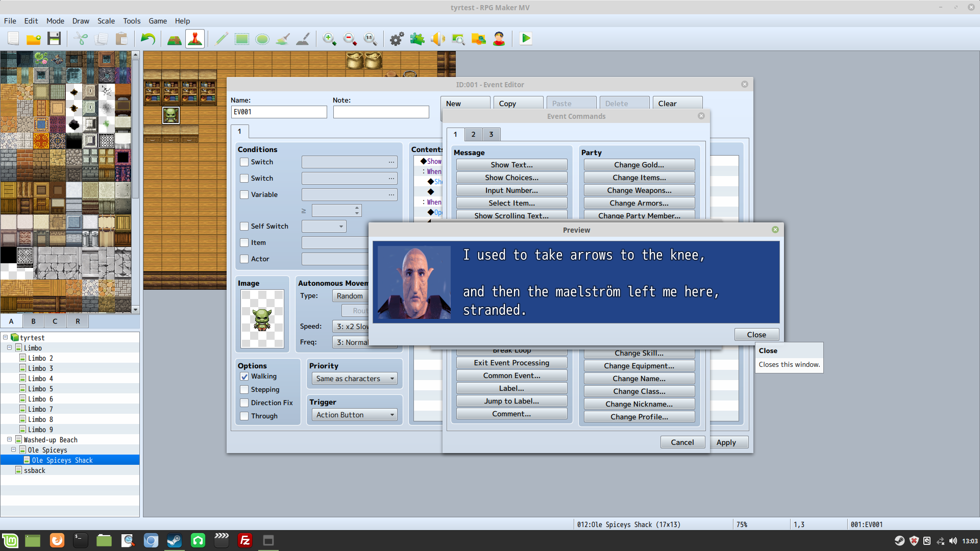Click the Change Gold command button
This screenshot has width=980, height=551.
(x=639, y=165)
